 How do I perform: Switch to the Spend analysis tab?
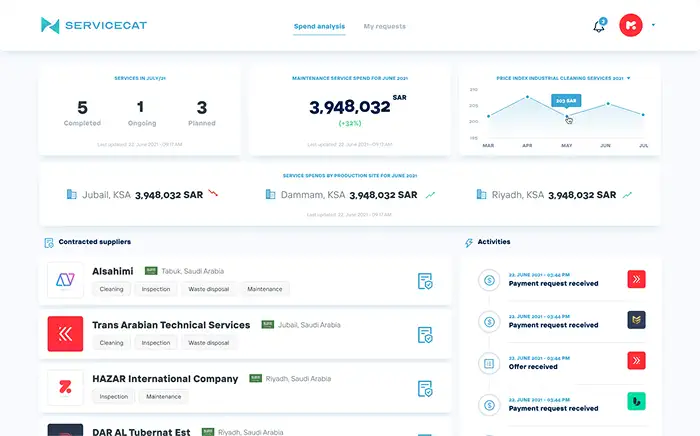[x=319, y=26]
